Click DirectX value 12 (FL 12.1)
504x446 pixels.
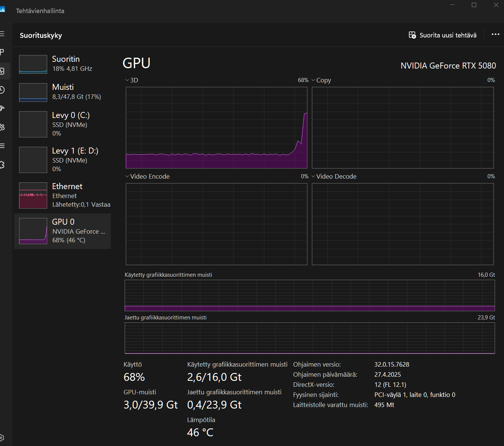pyautogui.click(x=390, y=385)
